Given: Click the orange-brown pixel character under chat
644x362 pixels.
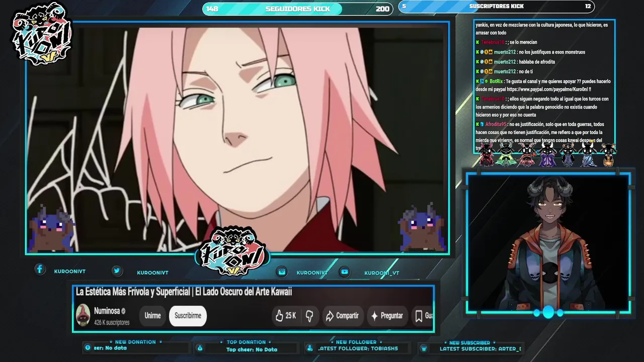Looking at the screenshot, I should 609,154.
